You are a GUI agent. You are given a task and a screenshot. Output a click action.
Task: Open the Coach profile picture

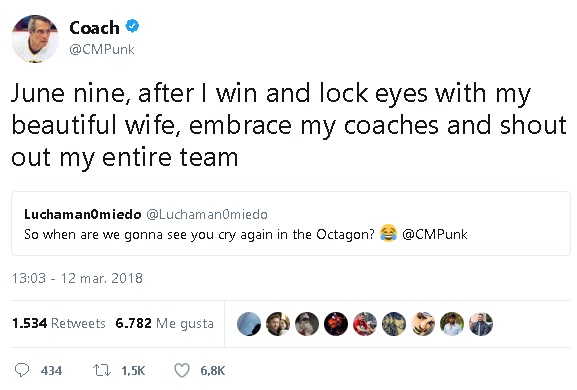[35, 39]
